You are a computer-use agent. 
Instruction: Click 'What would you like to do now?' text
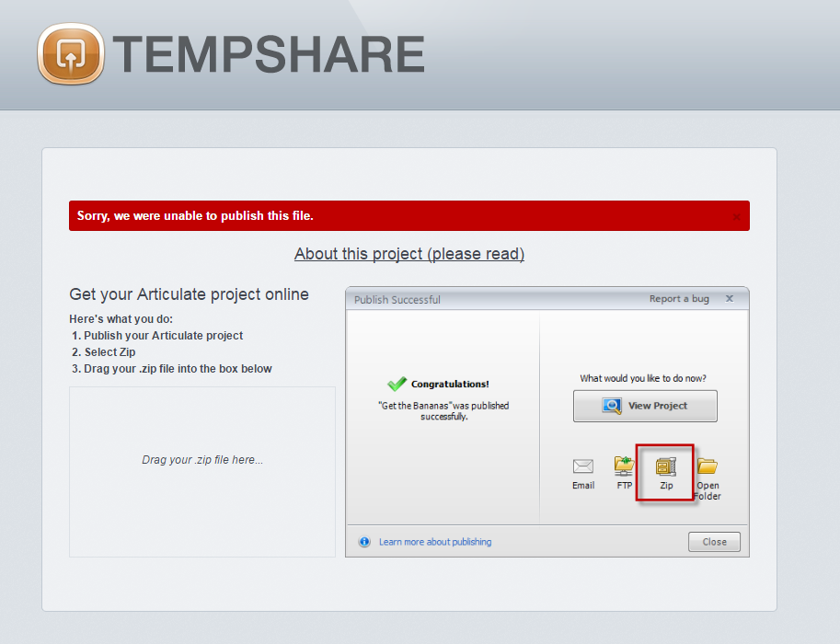pyautogui.click(x=643, y=378)
